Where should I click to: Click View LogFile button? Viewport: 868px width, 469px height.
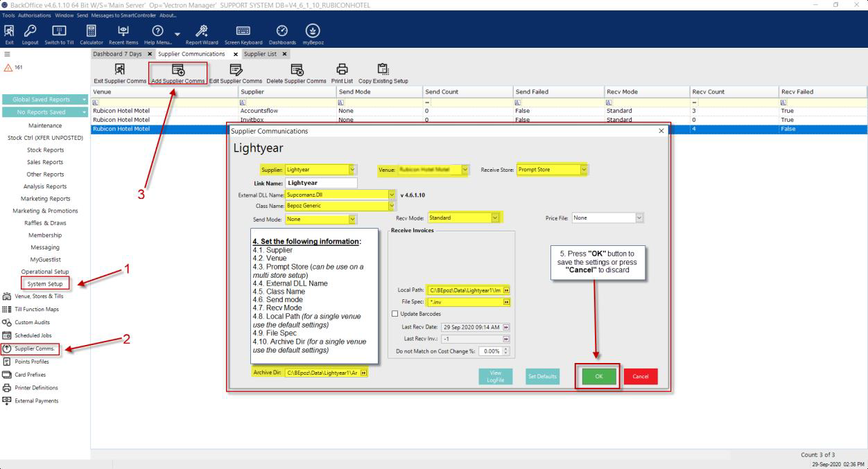(x=495, y=376)
